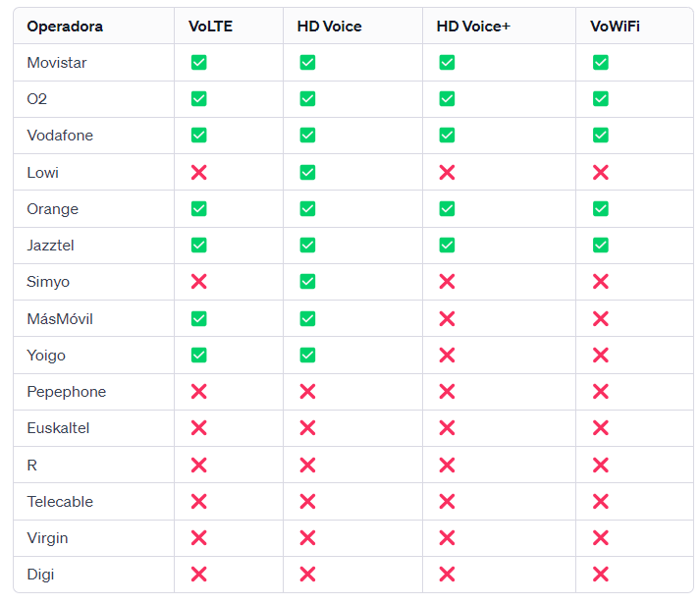Click the VoLTE column header
The width and height of the screenshot is (700, 605).
coord(209,27)
